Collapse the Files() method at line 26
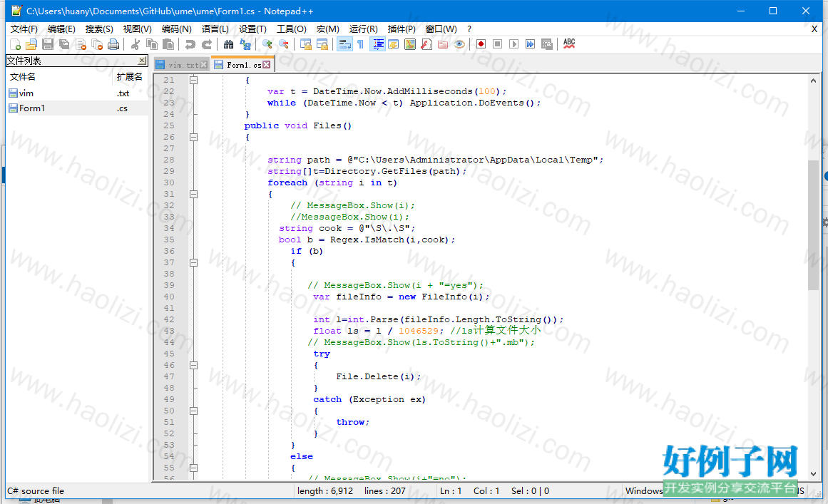The height and width of the screenshot is (504, 828). [194, 137]
